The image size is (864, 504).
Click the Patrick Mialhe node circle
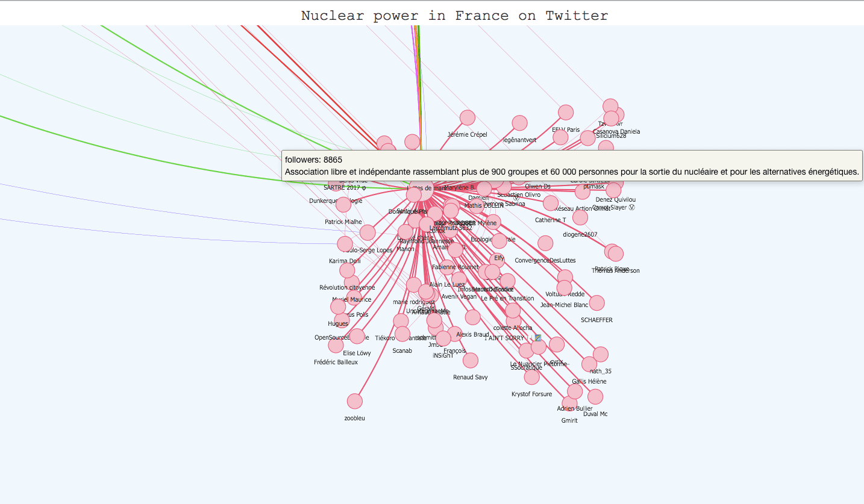click(343, 205)
